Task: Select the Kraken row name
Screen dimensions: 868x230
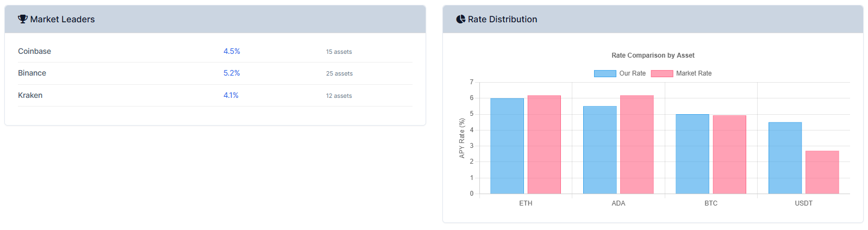Action: [x=30, y=95]
